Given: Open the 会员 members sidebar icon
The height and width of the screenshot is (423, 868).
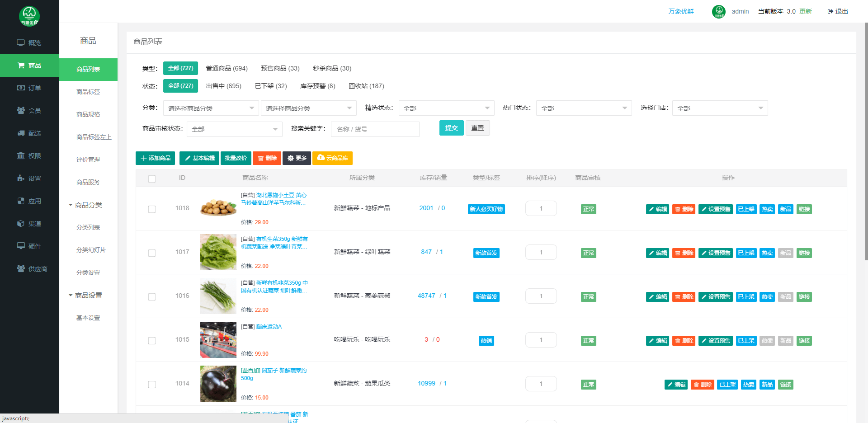Looking at the screenshot, I should pyautogui.click(x=21, y=110).
